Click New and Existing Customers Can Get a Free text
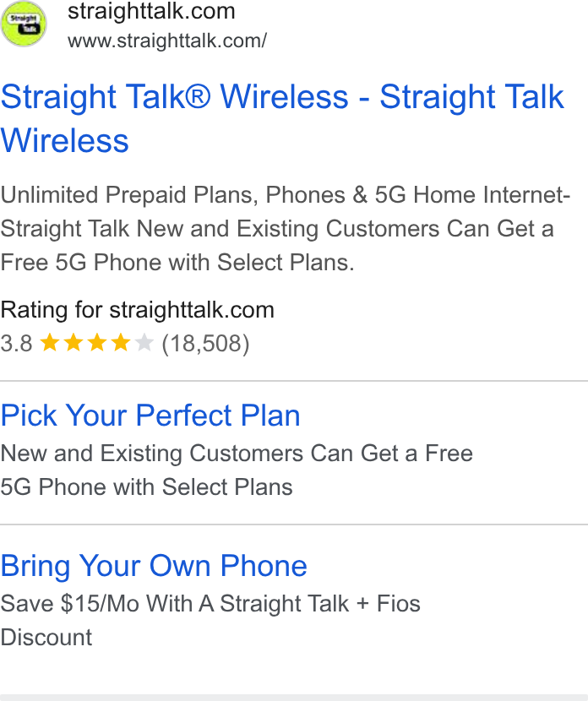The height and width of the screenshot is (701, 588). pos(237,454)
